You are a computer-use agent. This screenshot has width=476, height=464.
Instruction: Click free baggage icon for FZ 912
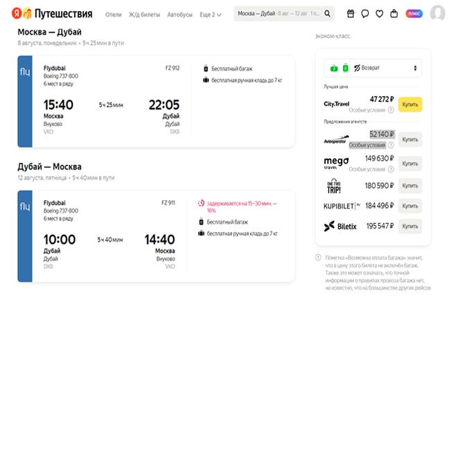pyautogui.click(x=206, y=69)
